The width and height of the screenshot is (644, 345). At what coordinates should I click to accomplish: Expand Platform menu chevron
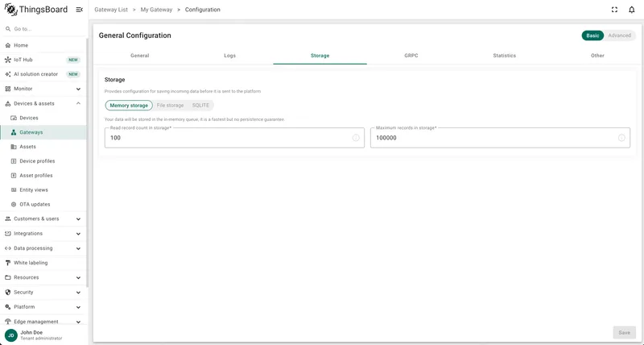coord(78,307)
